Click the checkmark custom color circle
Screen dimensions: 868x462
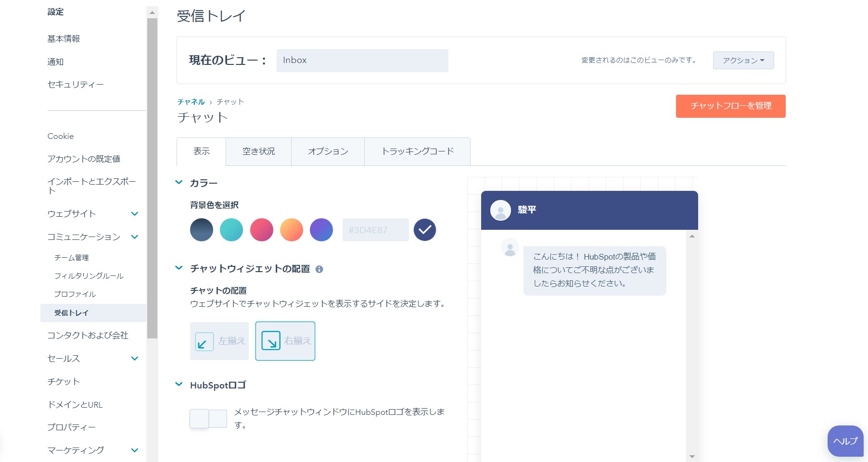click(x=425, y=230)
